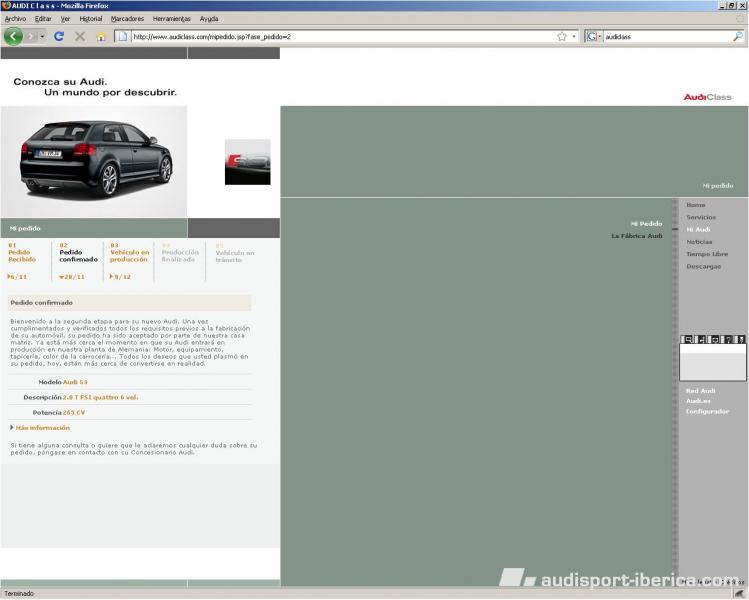Viewport: 749px width, 600px height.
Task: Open Descargas in the right sidebar
Action: (x=704, y=267)
